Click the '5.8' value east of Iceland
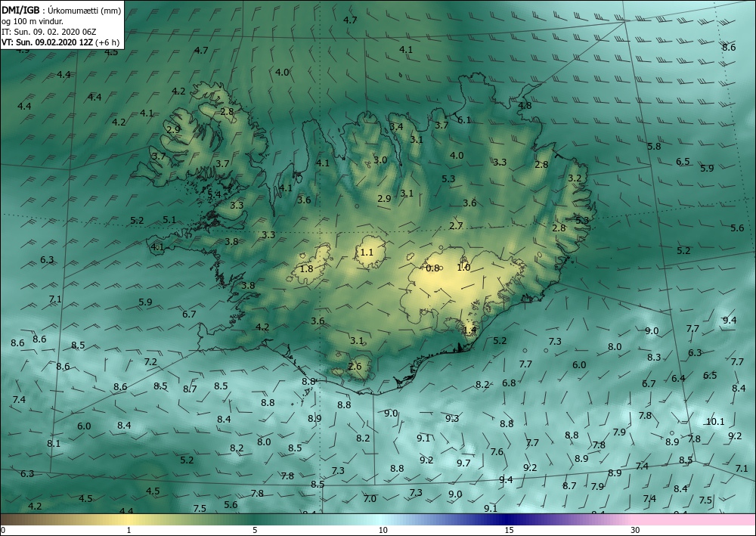Image resolution: width=756 pixels, height=536 pixels. [654, 146]
